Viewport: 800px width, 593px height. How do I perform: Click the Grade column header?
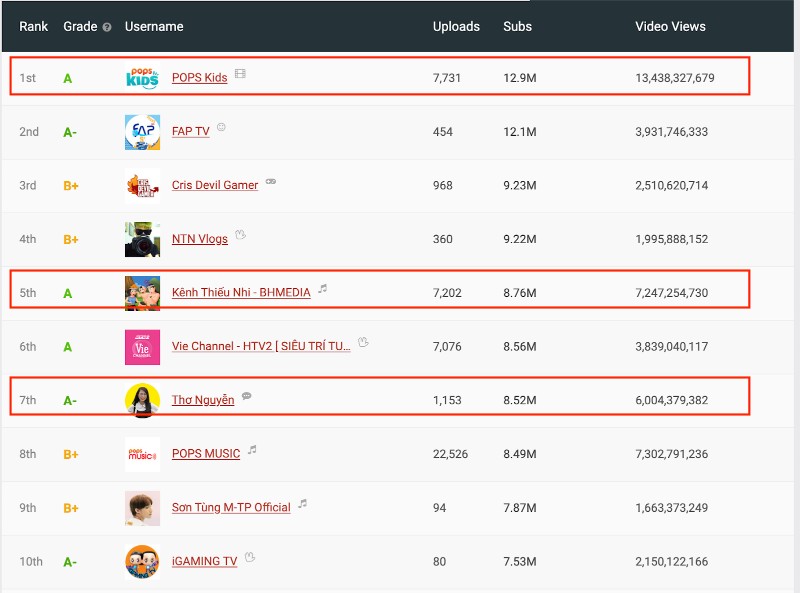(80, 27)
